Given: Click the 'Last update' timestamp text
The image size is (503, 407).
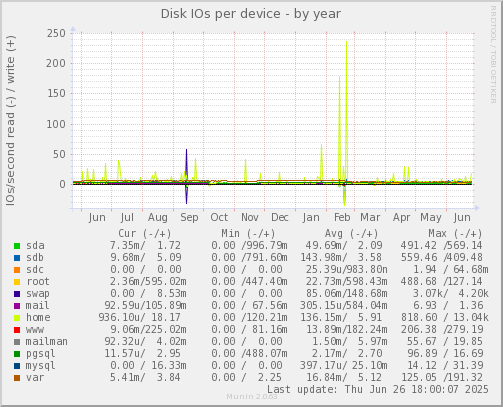Looking at the screenshot, I should coord(378,389).
